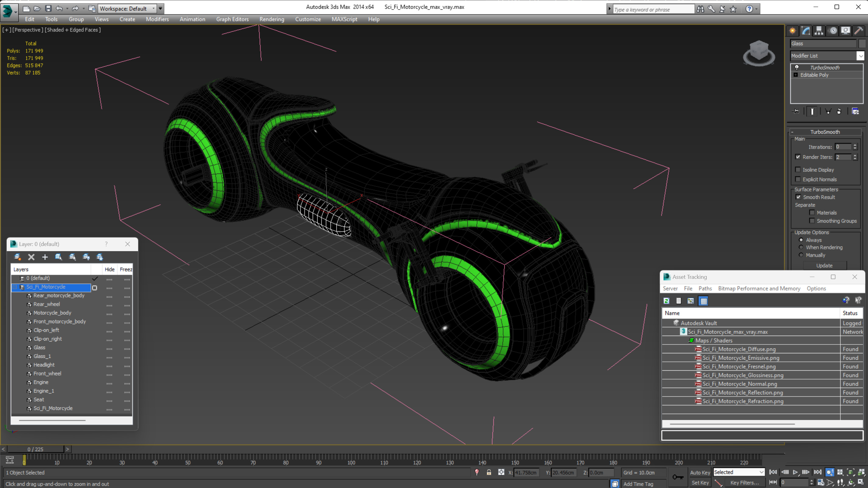Open the MAXScript menu
The height and width of the screenshot is (488, 868).
(344, 19)
